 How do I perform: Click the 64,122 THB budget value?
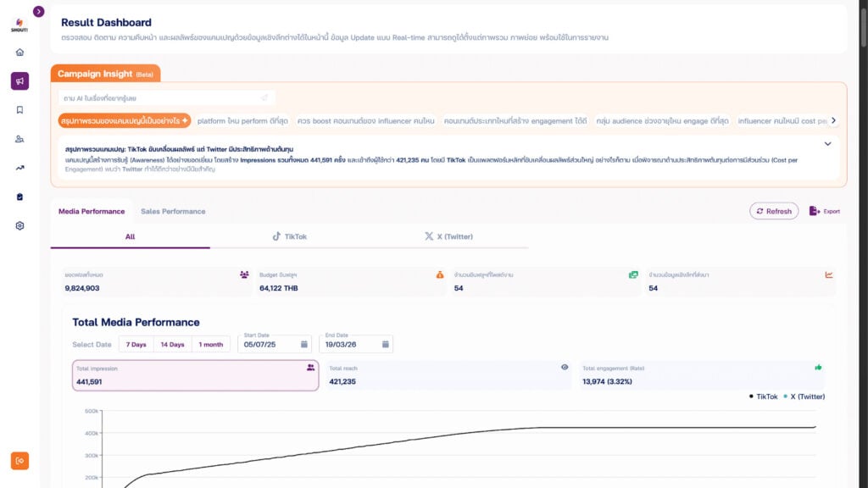pos(278,288)
